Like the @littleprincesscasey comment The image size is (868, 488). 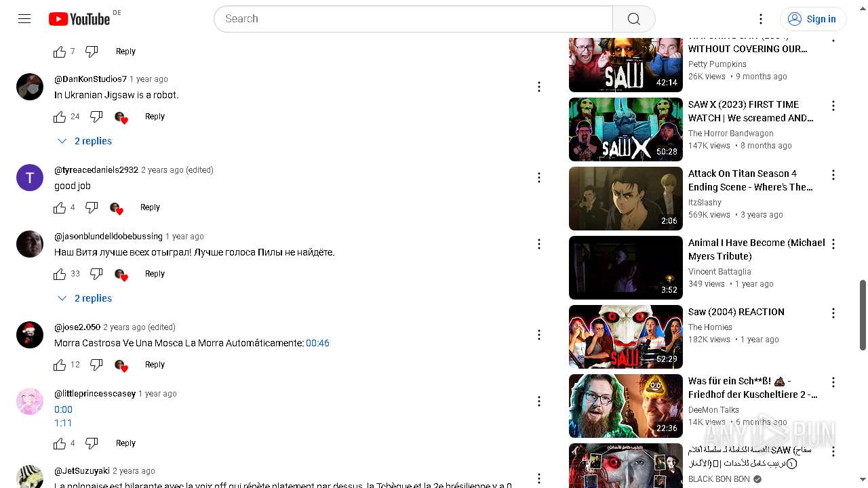click(60, 443)
